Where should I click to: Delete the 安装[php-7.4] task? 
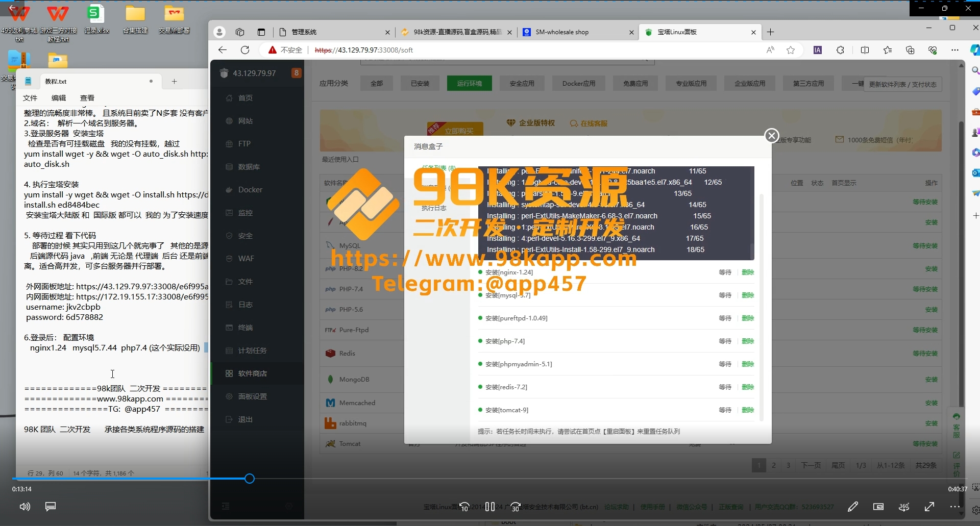[x=748, y=341]
